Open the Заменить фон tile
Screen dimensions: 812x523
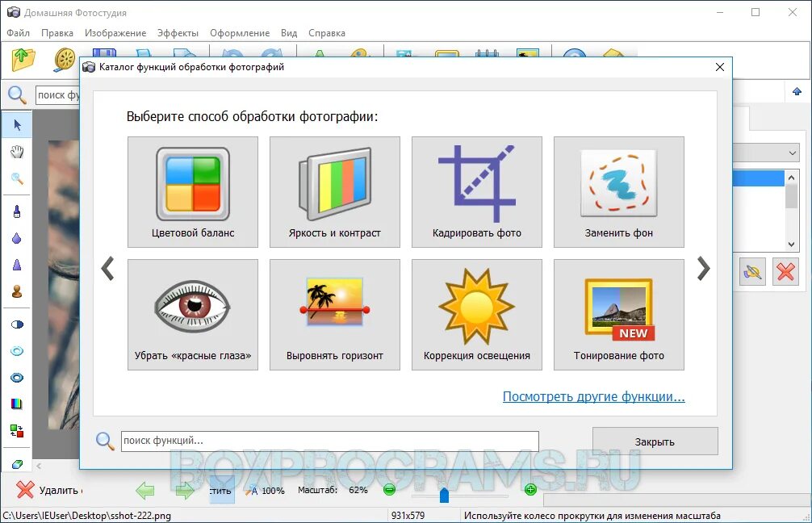pyautogui.click(x=619, y=192)
